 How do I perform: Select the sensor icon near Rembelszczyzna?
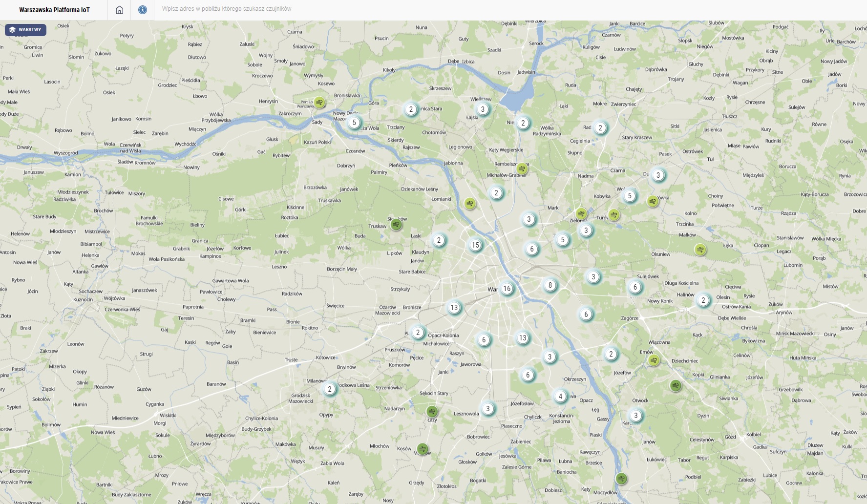(x=522, y=169)
